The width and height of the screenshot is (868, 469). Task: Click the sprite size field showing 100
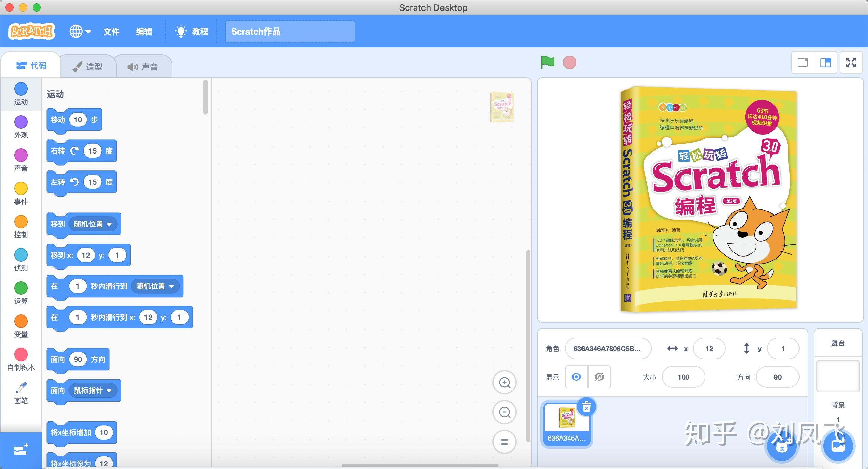683,377
